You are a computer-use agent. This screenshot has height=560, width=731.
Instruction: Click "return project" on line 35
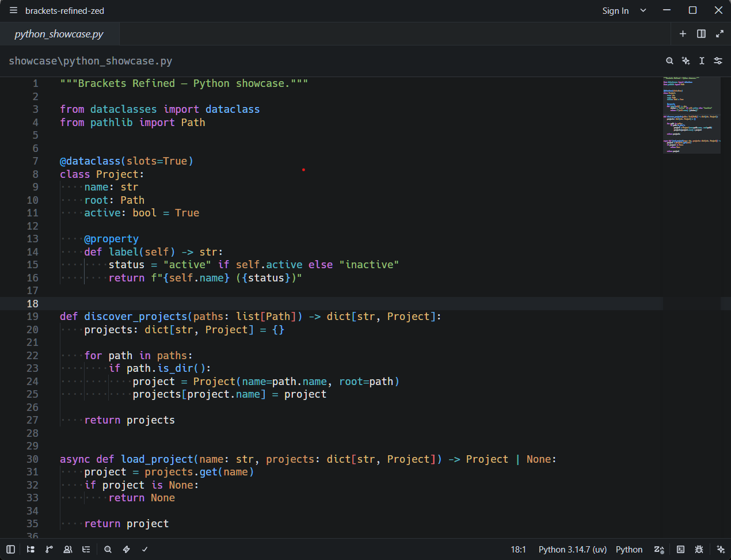[127, 524]
